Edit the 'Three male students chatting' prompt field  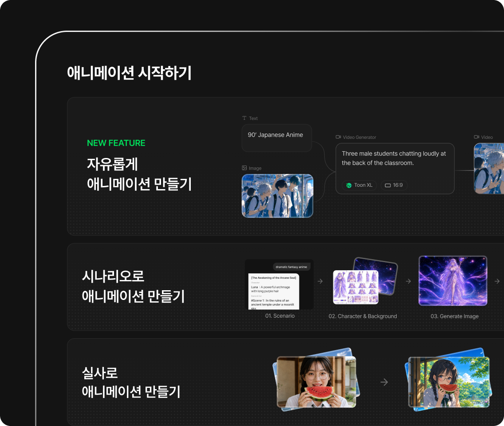(x=395, y=169)
